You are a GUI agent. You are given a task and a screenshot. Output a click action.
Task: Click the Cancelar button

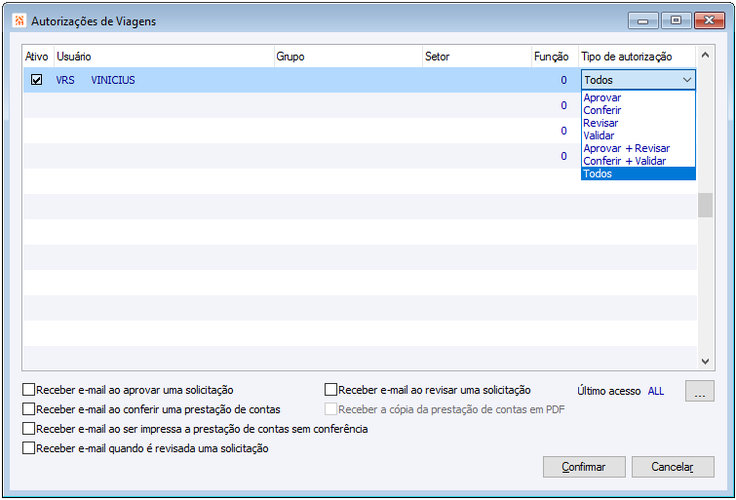point(673,467)
